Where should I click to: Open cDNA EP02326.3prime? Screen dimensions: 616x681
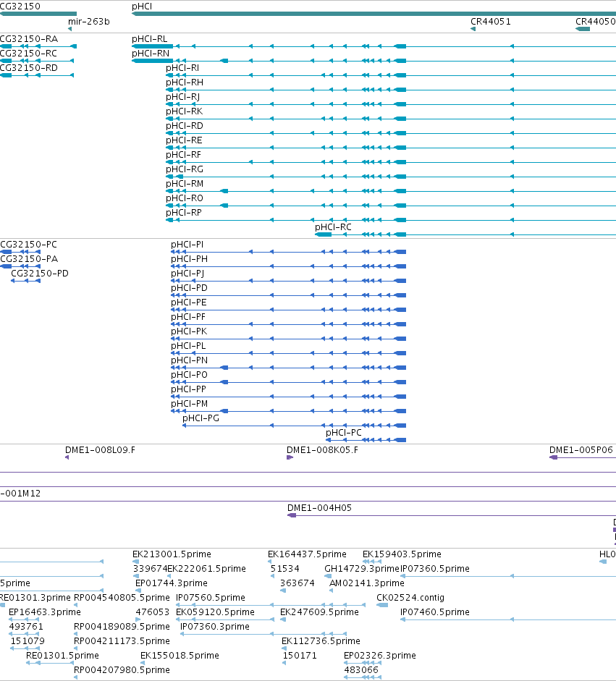pyautogui.click(x=380, y=656)
